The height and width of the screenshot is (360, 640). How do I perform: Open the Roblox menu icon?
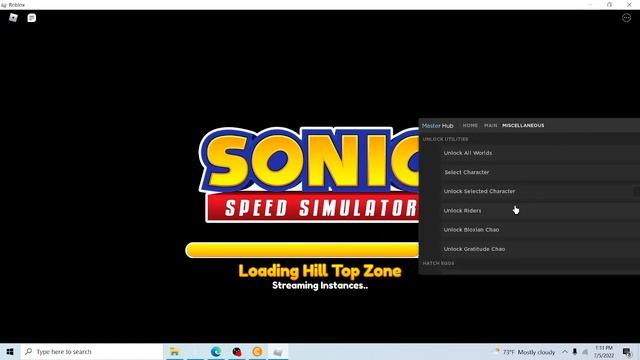point(13,18)
